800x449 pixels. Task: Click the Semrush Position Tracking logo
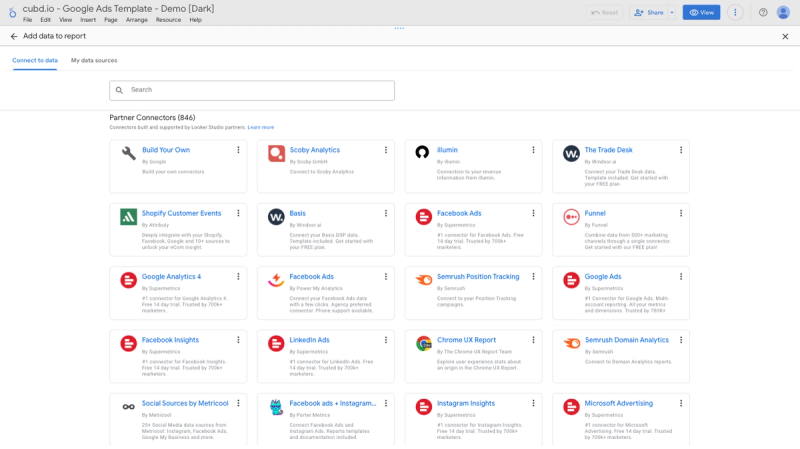coord(423,280)
